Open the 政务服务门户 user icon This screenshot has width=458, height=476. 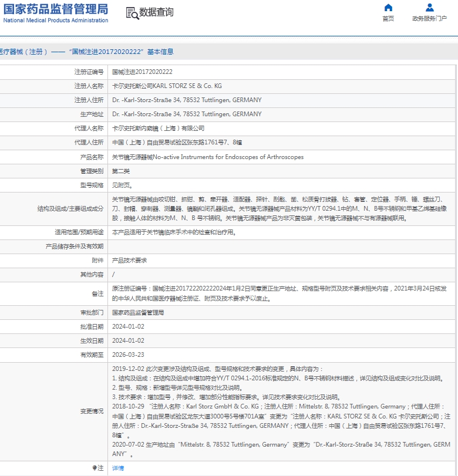pos(429,7)
